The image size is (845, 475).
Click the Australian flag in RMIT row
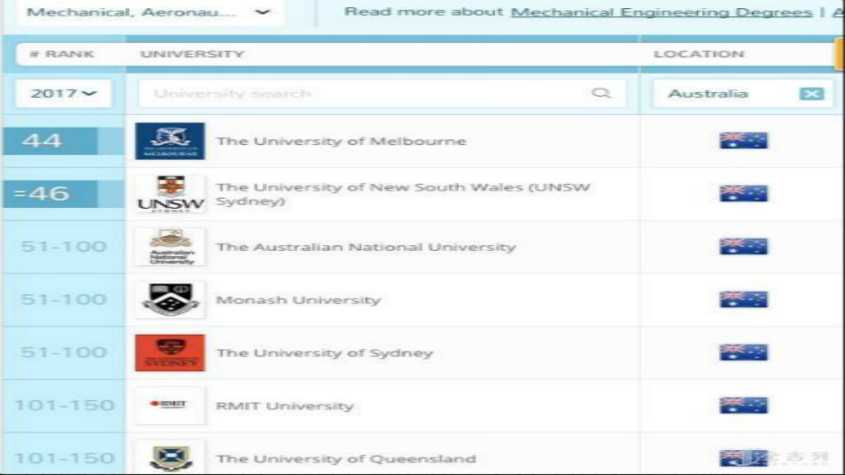pyautogui.click(x=743, y=405)
